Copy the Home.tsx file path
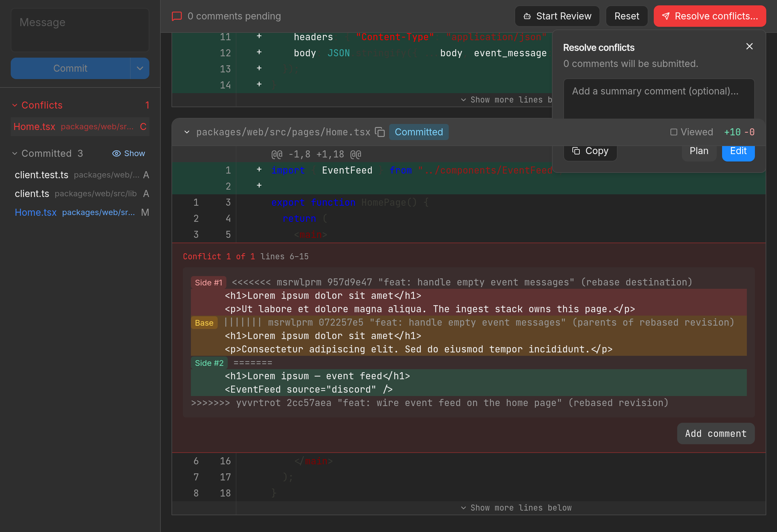The width and height of the screenshot is (777, 532). (380, 132)
